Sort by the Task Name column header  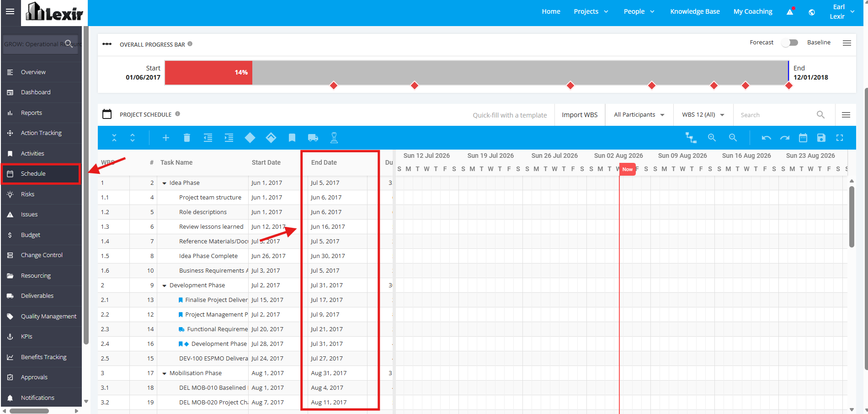click(176, 162)
